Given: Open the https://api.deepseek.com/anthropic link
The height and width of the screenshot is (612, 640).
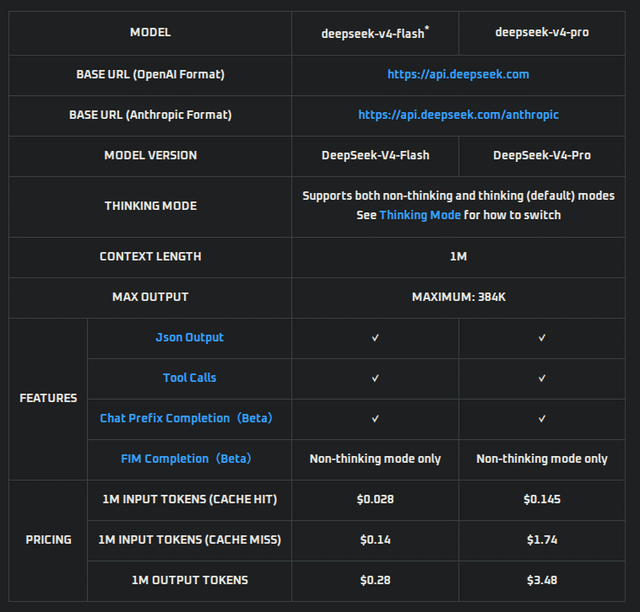Looking at the screenshot, I should [x=458, y=115].
